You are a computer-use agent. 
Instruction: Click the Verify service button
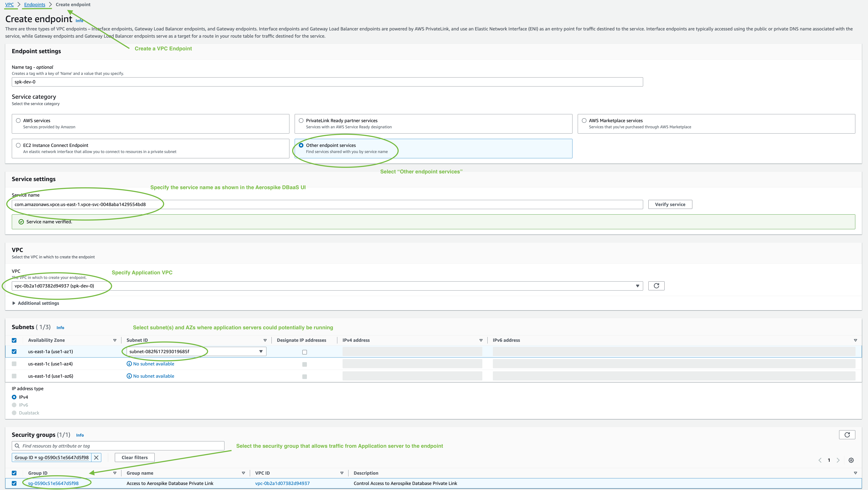click(x=670, y=204)
